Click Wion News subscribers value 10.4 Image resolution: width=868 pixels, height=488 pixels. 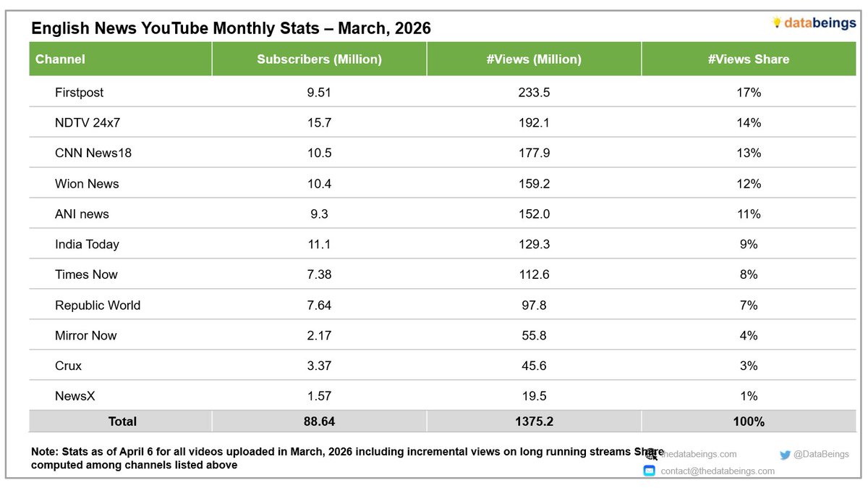coord(319,184)
